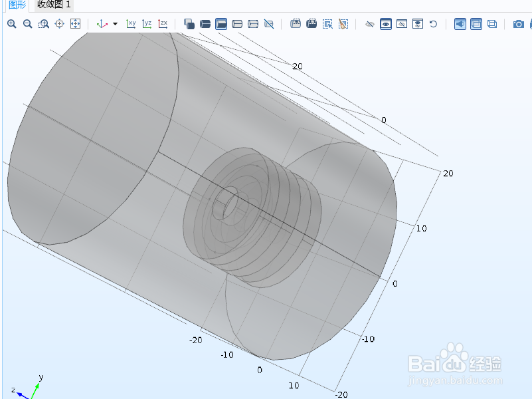532x399 pixels.
Task: Go to default 3D view
Action: coord(102,24)
